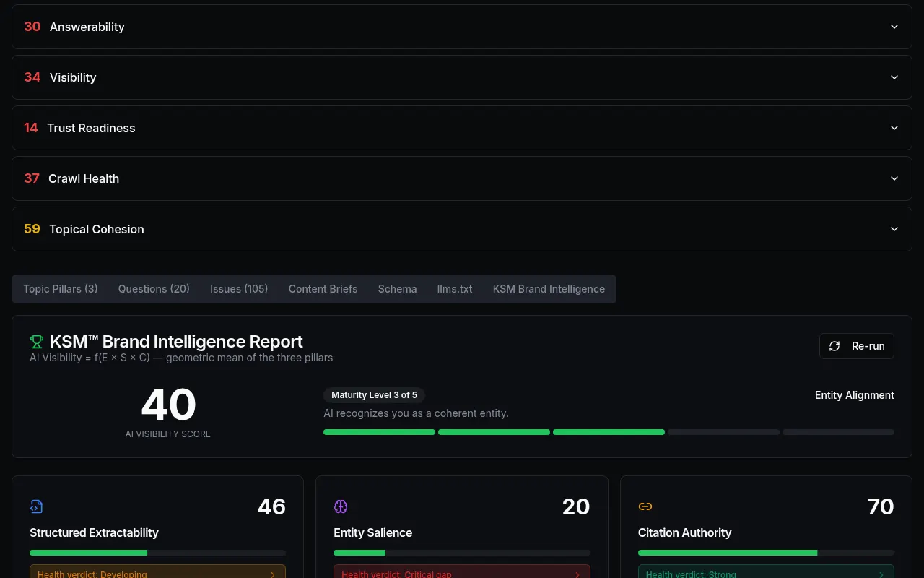Select the KSM Brand Intelligence tab

549,289
